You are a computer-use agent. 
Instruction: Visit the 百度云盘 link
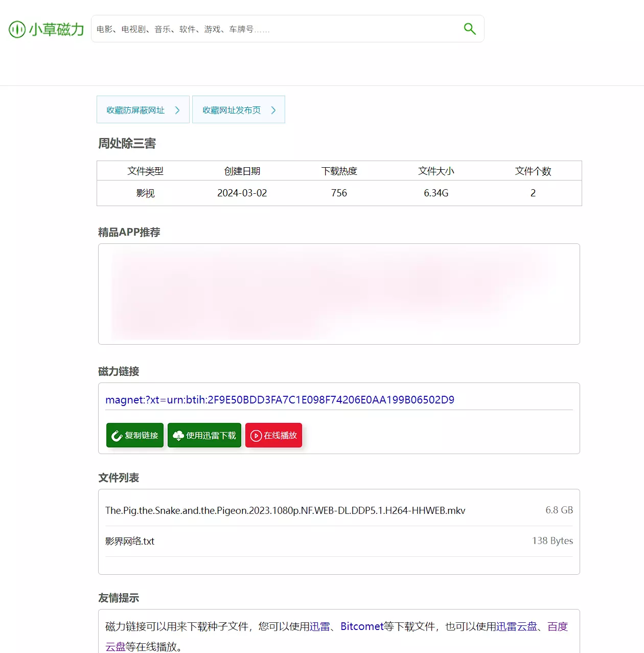(x=558, y=626)
